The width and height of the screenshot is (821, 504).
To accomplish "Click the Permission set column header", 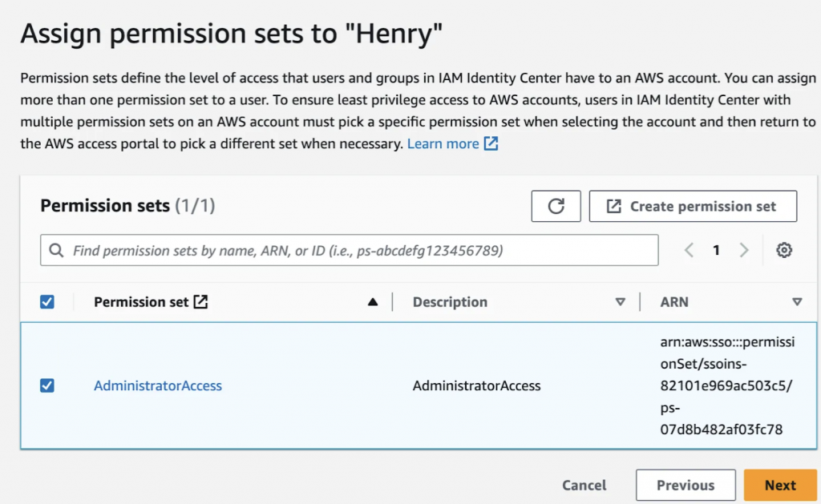I will (141, 302).
